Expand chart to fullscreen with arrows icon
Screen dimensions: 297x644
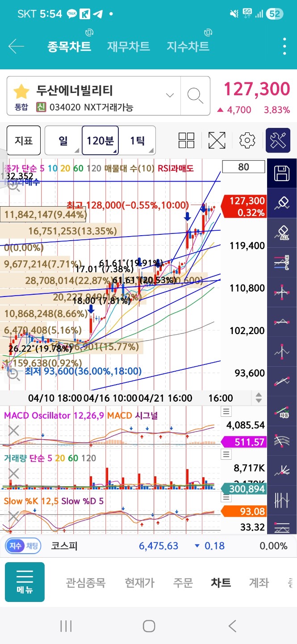click(217, 140)
